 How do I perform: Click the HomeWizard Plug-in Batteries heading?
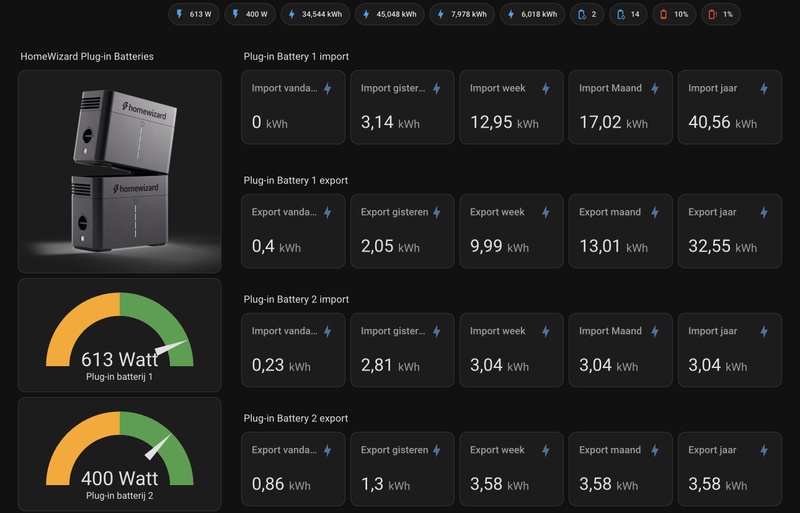pyautogui.click(x=87, y=57)
